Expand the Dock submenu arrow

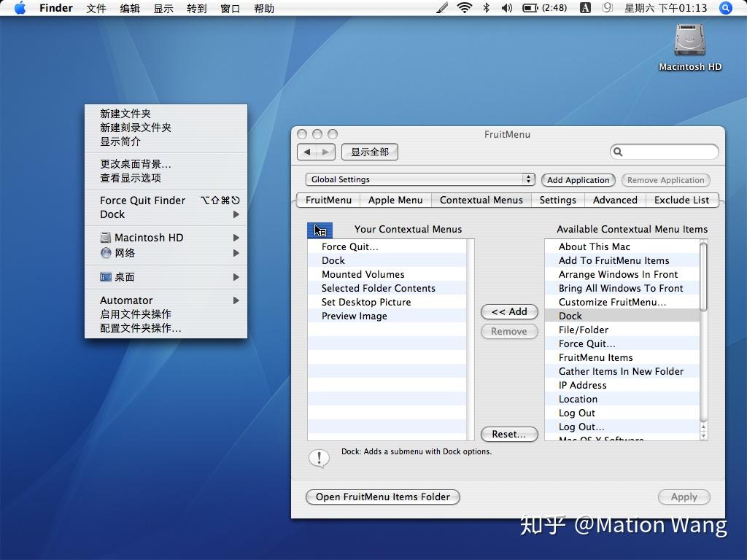point(236,214)
